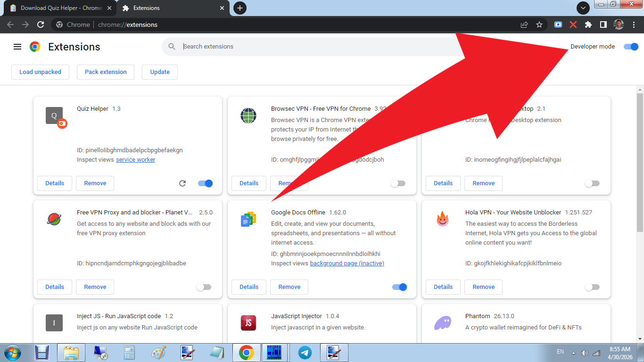Disable the Google Docs Offline toggle
This screenshot has width=644, height=362.
(400, 287)
